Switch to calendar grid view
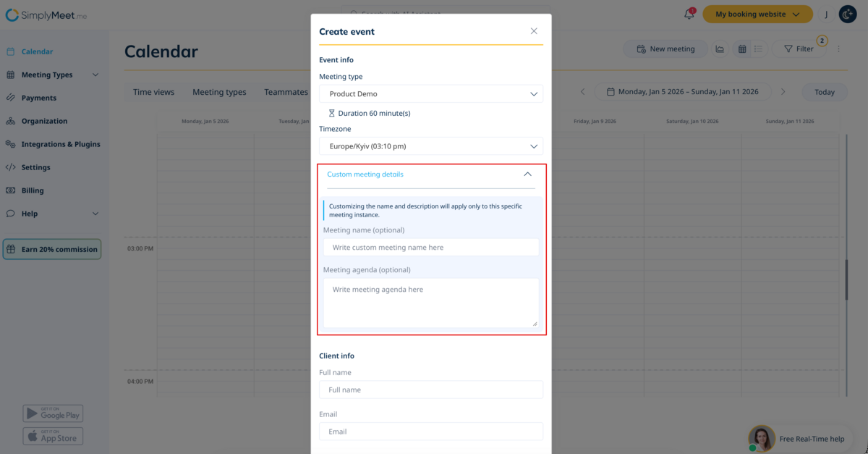Image resolution: width=868 pixels, height=454 pixels. point(742,49)
